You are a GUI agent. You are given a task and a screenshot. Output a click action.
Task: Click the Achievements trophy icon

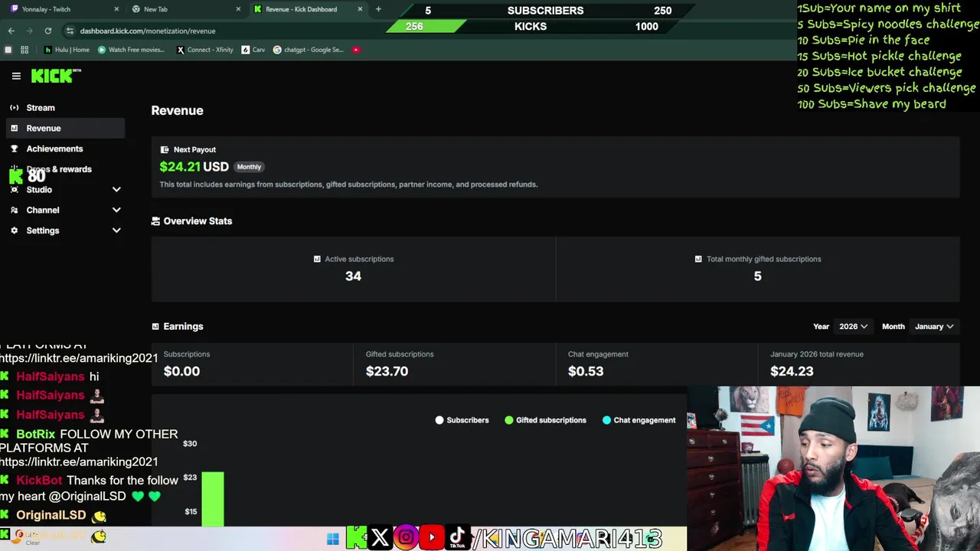click(x=14, y=149)
